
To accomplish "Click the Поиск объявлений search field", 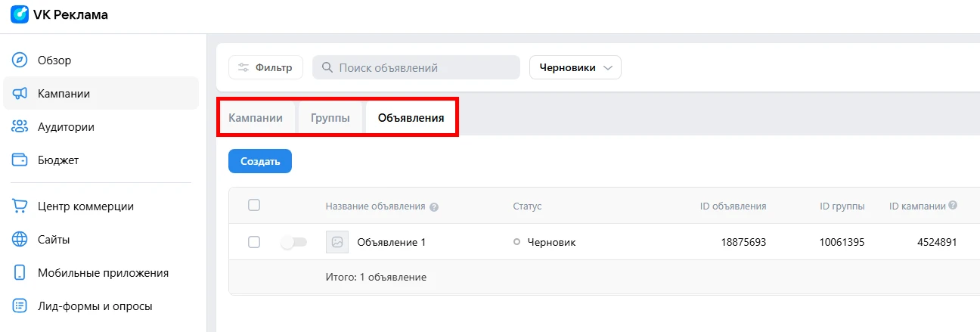I will pyautogui.click(x=416, y=67).
